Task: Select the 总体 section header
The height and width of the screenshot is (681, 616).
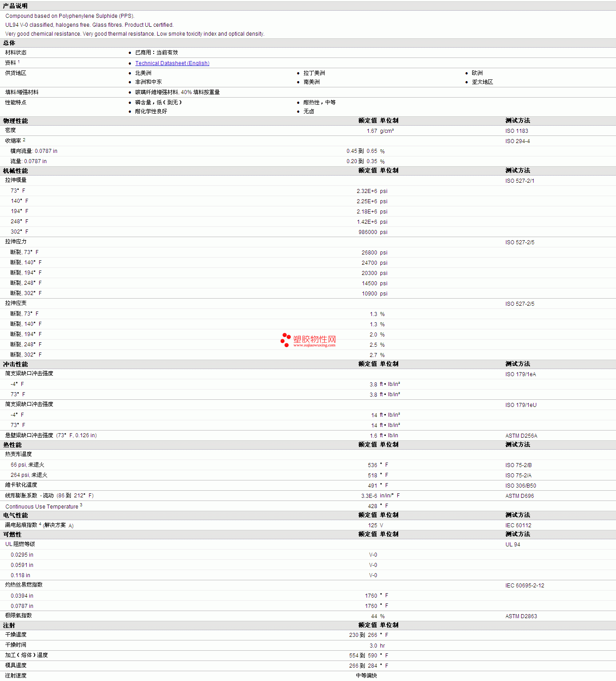Action: [x=9, y=43]
